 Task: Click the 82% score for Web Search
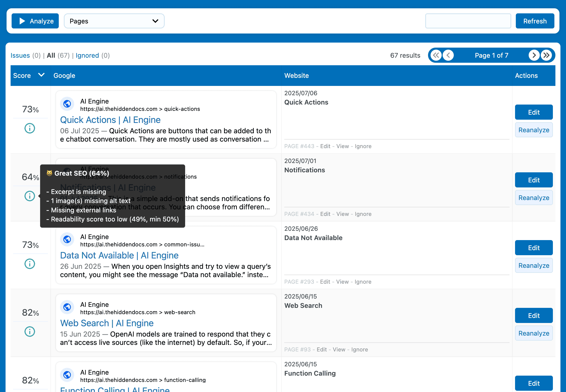(x=31, y=312)
